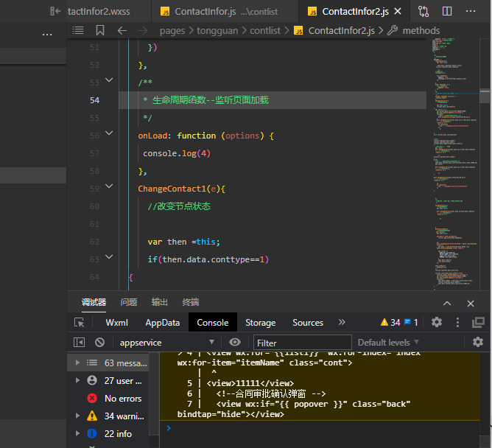Select the contlist breadcrumb
Image resolution: width=492 pixels, height=448 pixels.
pyautogui.click(x=265, y=31)
